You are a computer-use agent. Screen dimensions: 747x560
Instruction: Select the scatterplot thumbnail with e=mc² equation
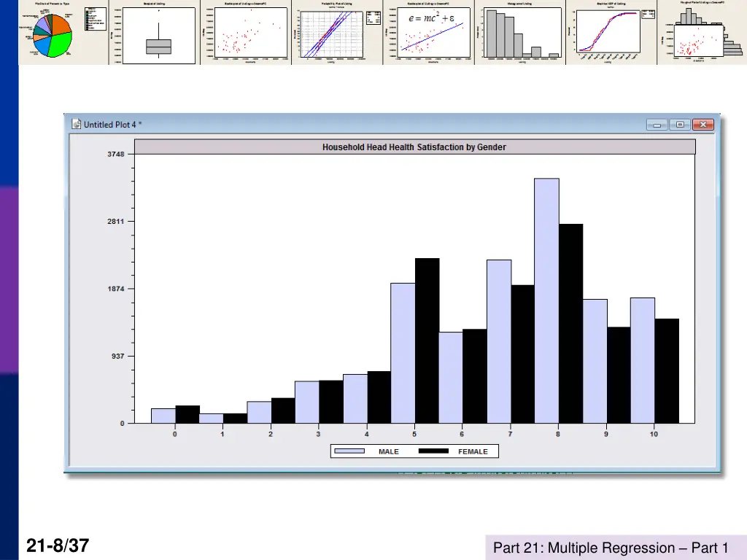coord(429,32)
